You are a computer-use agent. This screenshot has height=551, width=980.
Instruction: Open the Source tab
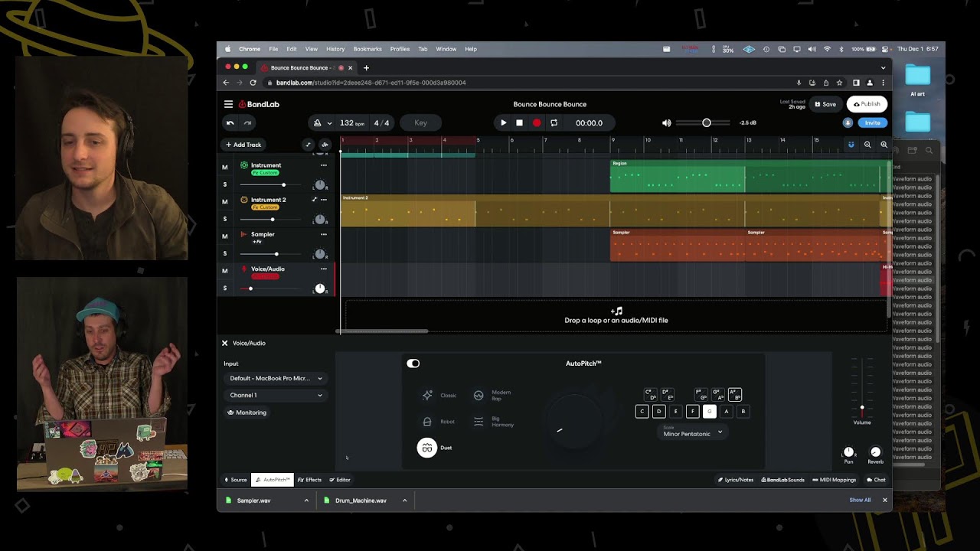(236, 480)
